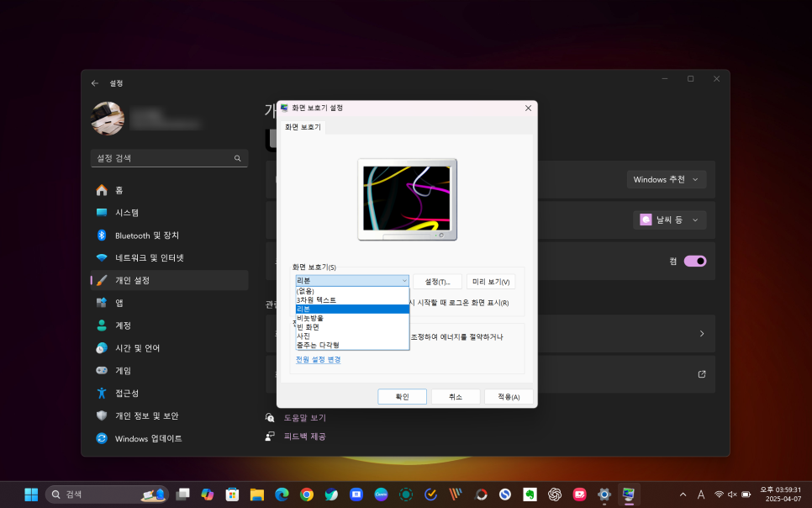The width and height of the screenshot is (812, 508).
Task: Choose (없음) from screen saver list
Action: coord(352,291)
